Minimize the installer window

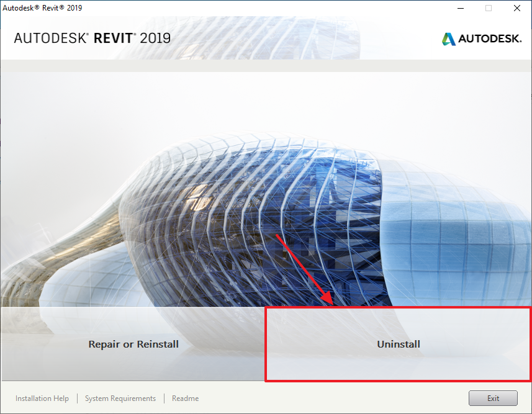point(460,8)
